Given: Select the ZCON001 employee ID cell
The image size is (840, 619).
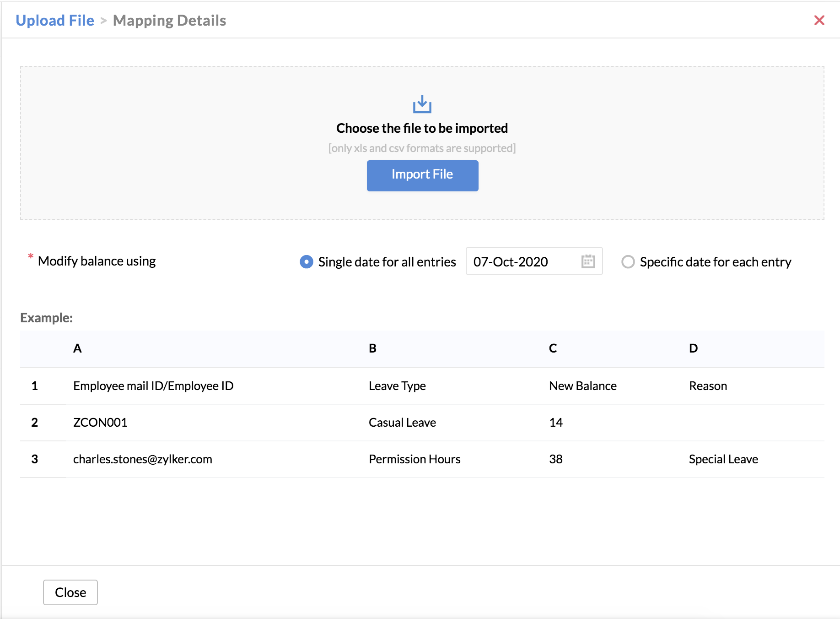Looking at the screenshot, I should click(100, 423).
